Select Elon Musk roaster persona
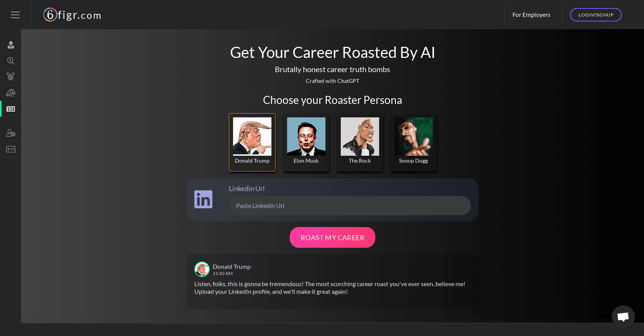 [x=306, y=142]
